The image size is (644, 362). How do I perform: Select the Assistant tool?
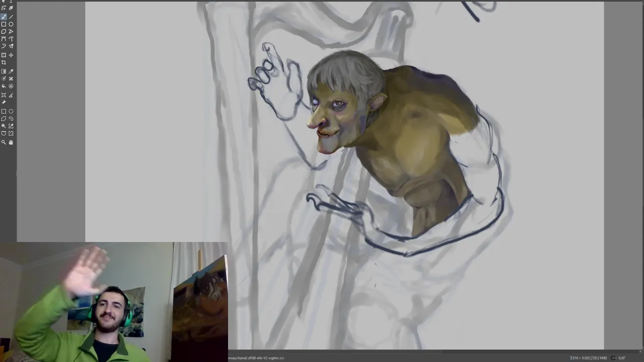4,95
